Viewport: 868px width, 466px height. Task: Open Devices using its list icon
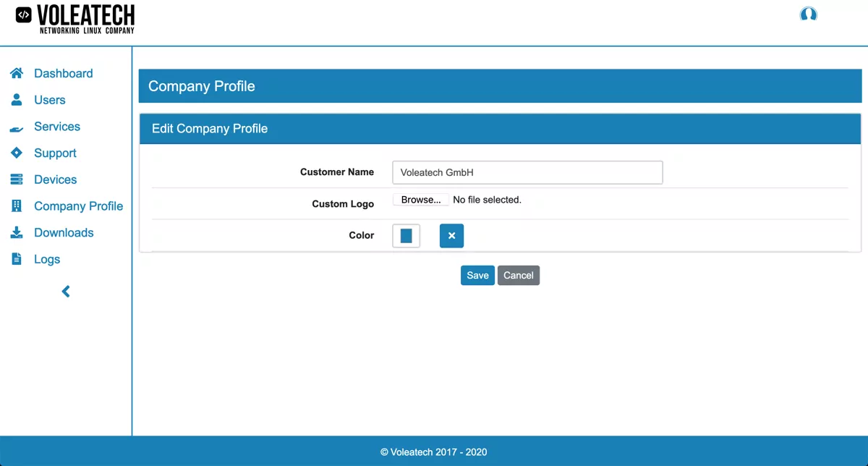pos(17,179)
